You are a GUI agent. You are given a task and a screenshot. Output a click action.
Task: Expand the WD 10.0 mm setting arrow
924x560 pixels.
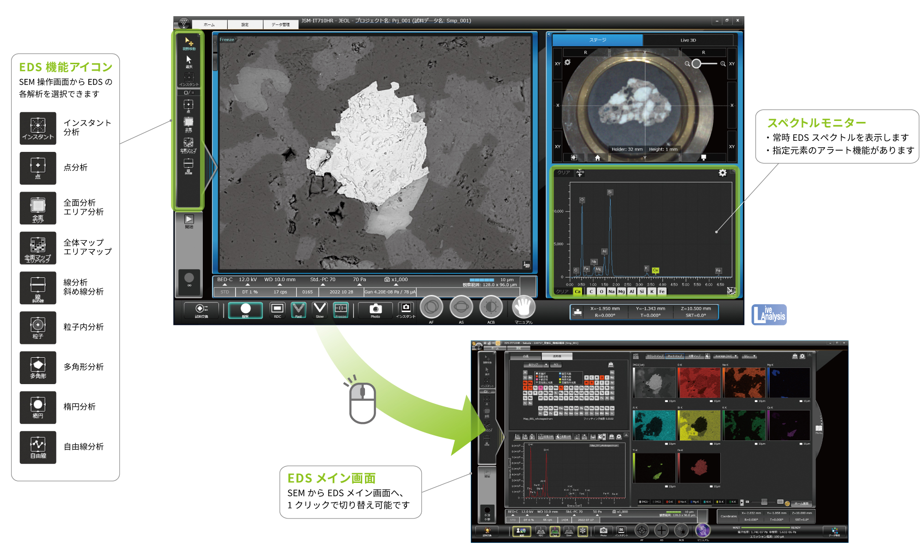click(280, 285)
